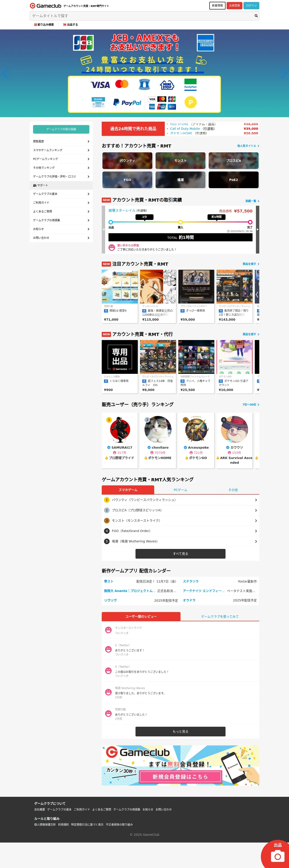
Task: Open FGO (Fate/Grand Order) ranking row
Action: [x=180, y=531]
